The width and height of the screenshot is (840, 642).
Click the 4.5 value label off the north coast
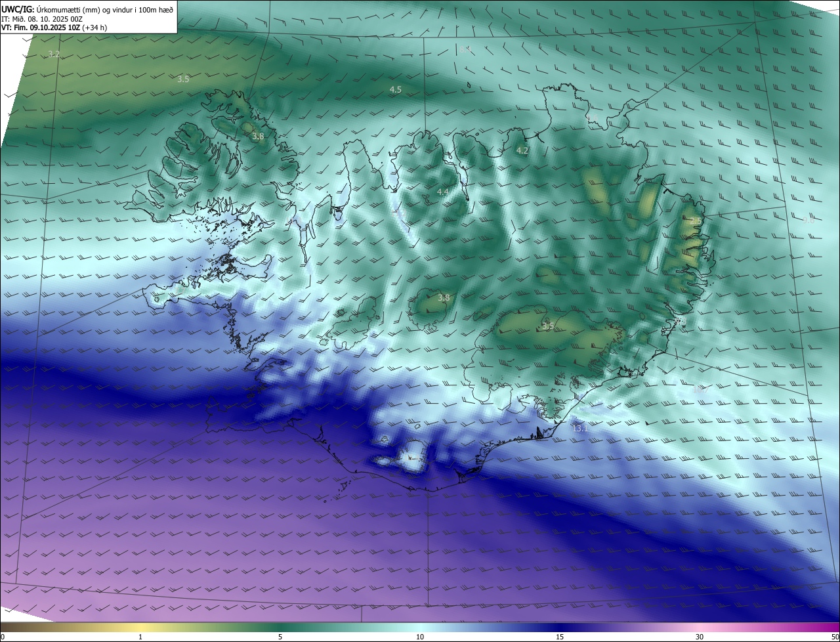pos(396,89)
